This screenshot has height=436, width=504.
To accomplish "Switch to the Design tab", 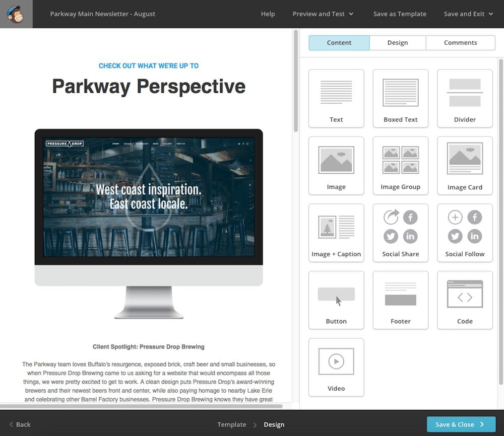I will point(397,43).
